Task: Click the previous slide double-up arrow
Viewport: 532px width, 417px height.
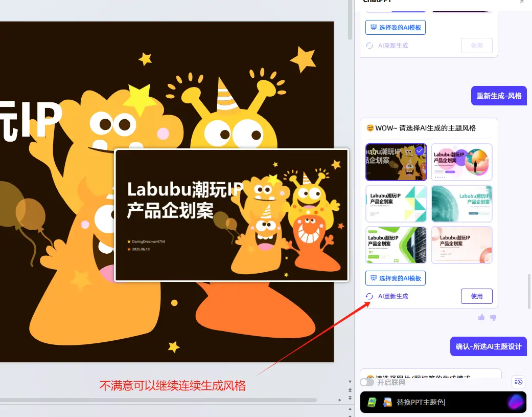Action: (x=350, y=390)
